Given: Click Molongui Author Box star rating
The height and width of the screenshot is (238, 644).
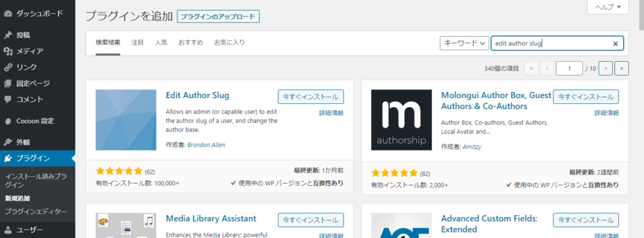Looking at the screenshot, I should point(394,173).
